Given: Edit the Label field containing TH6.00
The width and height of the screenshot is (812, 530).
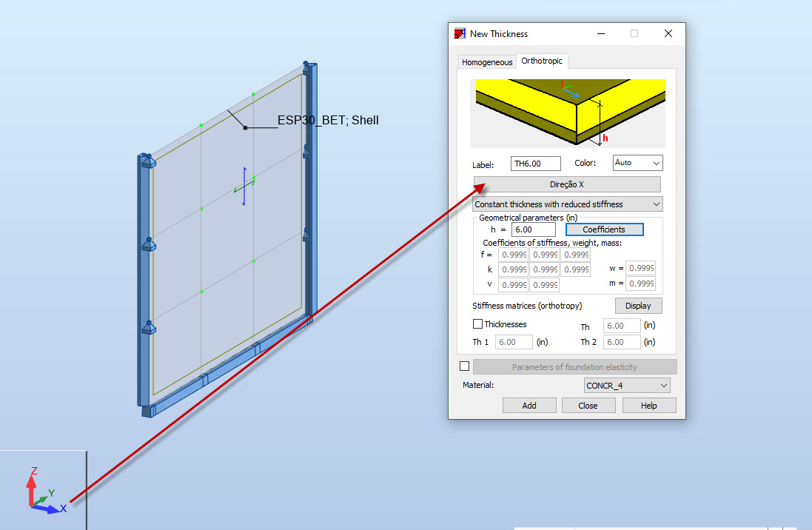Looking at the screenshot, I should click(535, 163).
